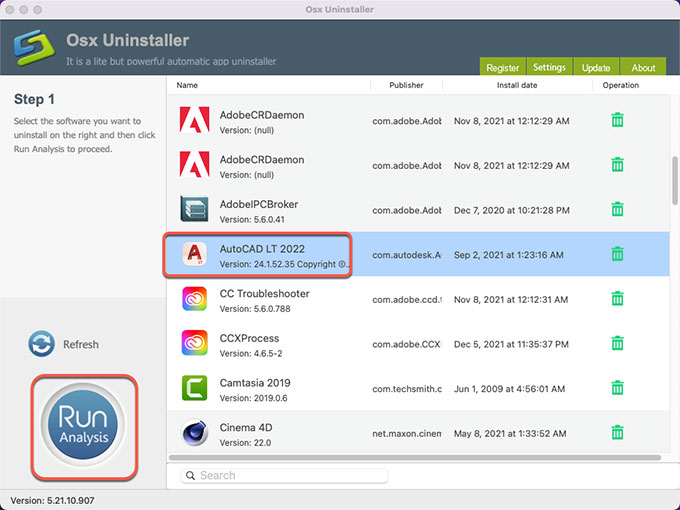Select the Camtasia 2019 app icon

click(194, 388)
